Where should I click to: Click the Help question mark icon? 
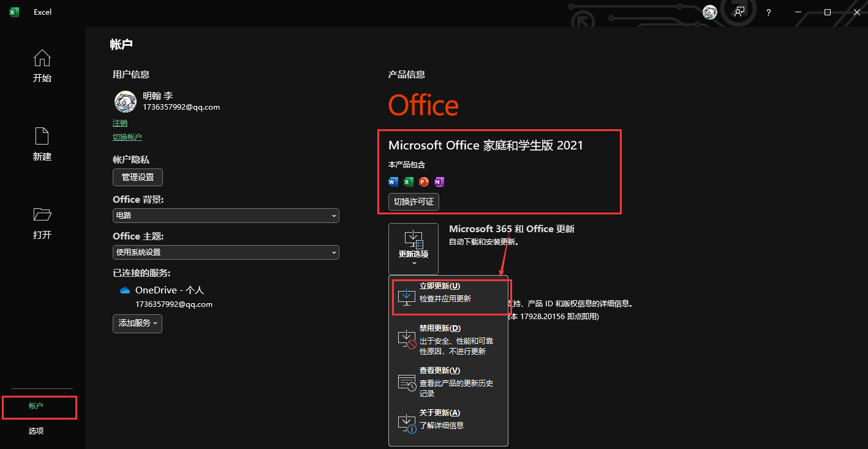click(769, 12)
